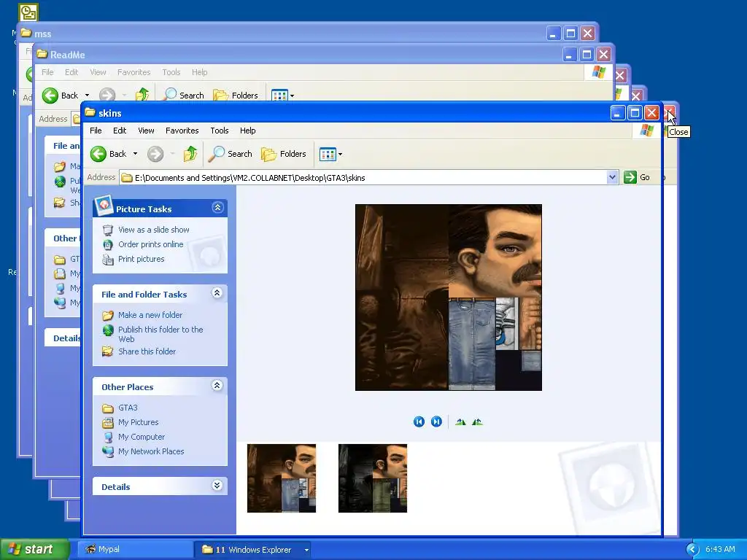Open the Favorites menu in skins window

182,131
